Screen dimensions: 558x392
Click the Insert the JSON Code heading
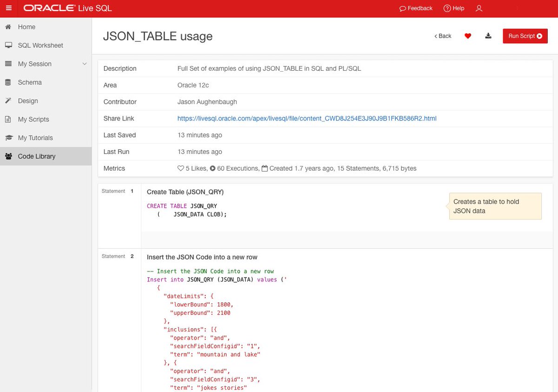click(202, 257)
